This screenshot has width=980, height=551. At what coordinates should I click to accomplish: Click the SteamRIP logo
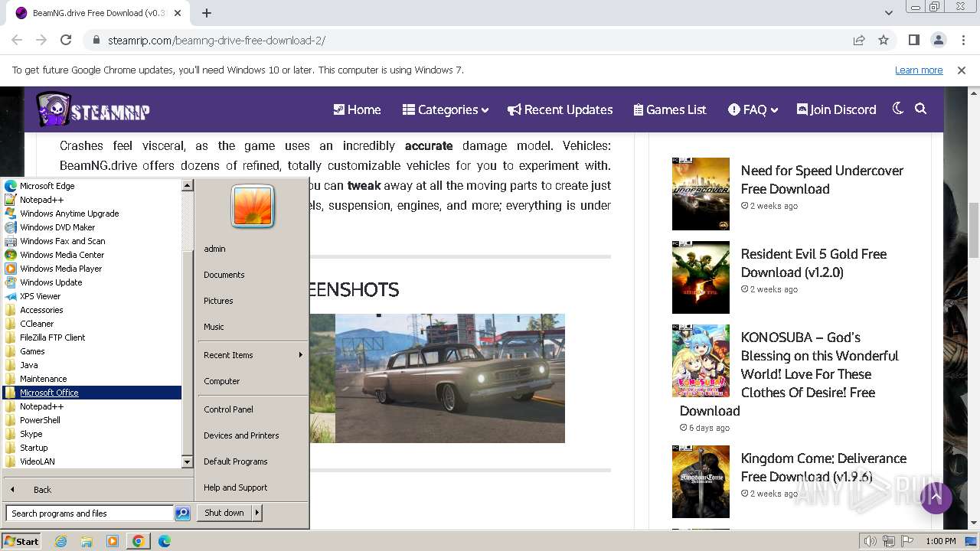point(93,110)
